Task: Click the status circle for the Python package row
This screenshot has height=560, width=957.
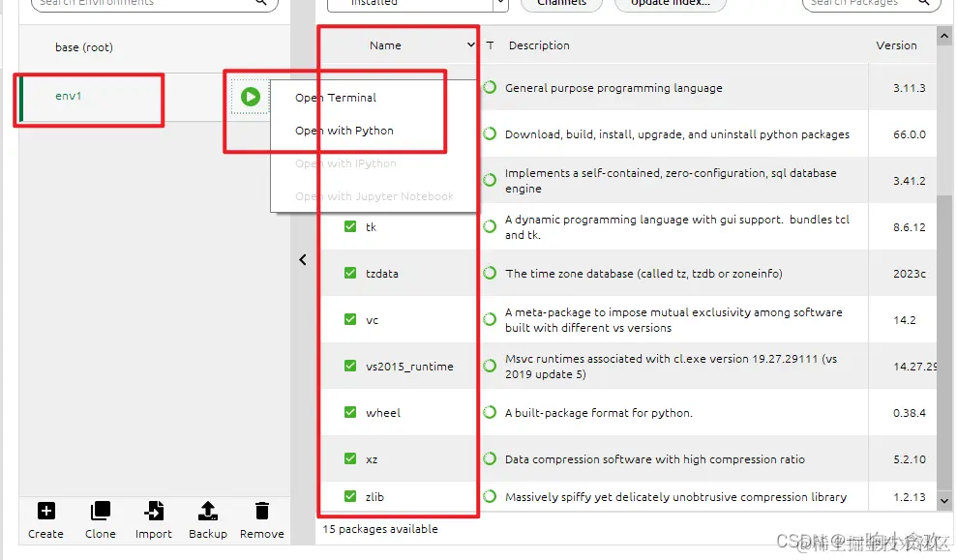Action: [x=490, y=87]
